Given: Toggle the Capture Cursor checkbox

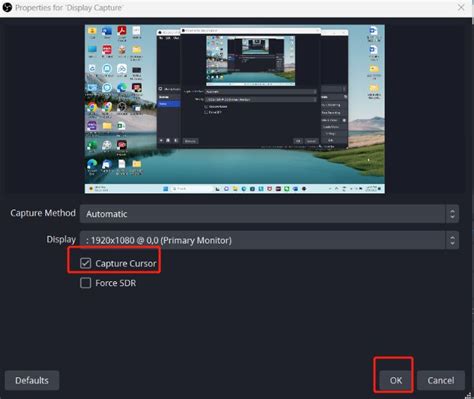Looking at the screenshot, I should (85, 263).
